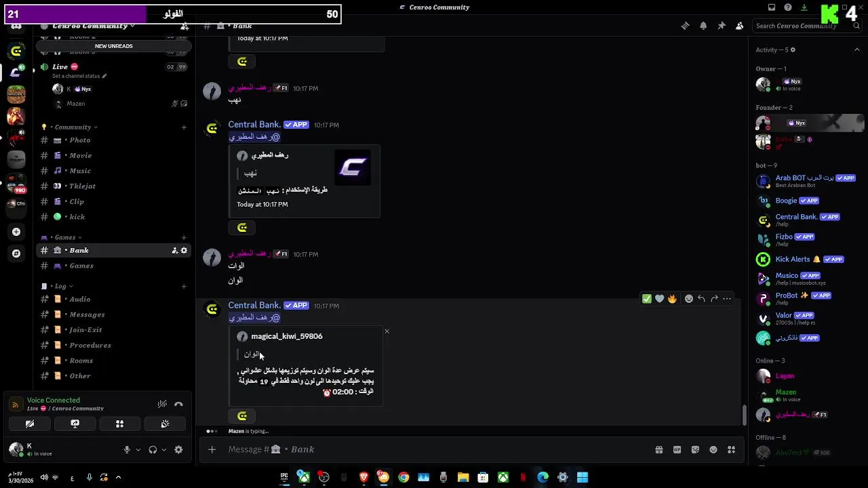Click the disconnect voice call icon
This screenshot has height=488, width=868.
pyautogui.click(x=178, y=404)
